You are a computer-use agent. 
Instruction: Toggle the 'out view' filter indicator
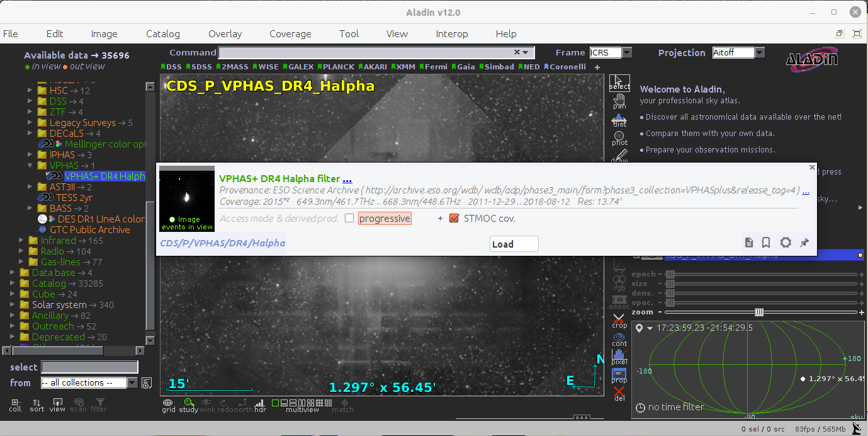pos(84,67)
